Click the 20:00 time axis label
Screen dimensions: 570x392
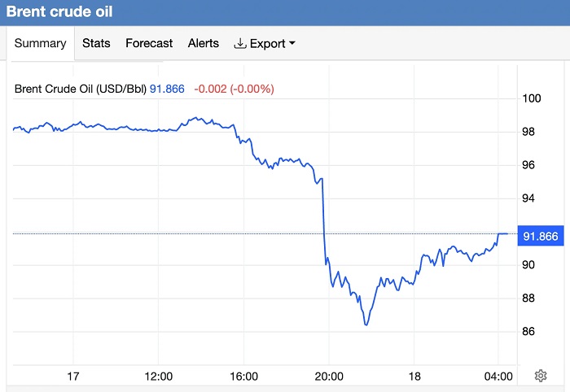pyautogui.click(x=329, y=377)
